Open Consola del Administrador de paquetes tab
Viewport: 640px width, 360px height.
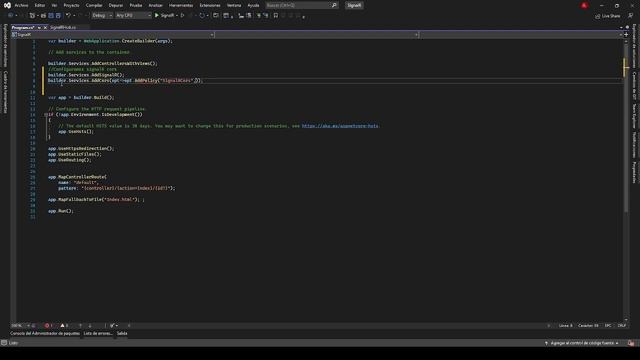click(x=45, y=333)
